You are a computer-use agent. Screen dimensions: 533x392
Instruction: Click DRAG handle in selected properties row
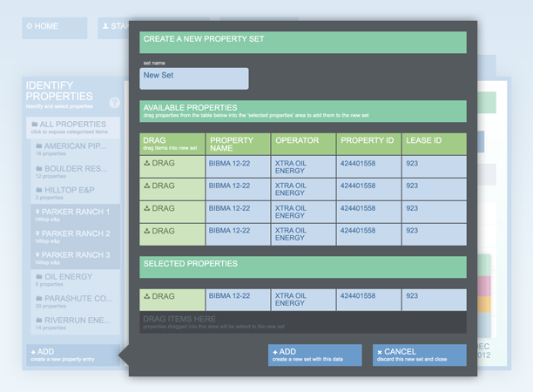tap(172, 300)
